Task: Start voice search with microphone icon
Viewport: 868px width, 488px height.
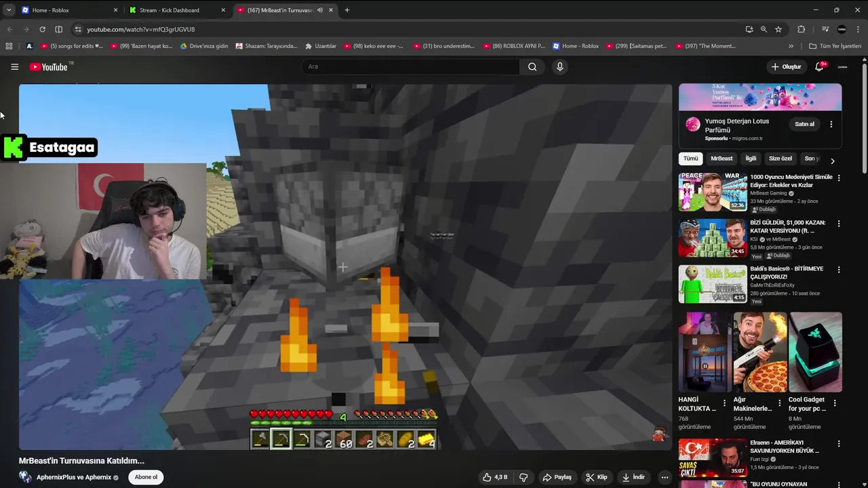Action: click(559, 66)
